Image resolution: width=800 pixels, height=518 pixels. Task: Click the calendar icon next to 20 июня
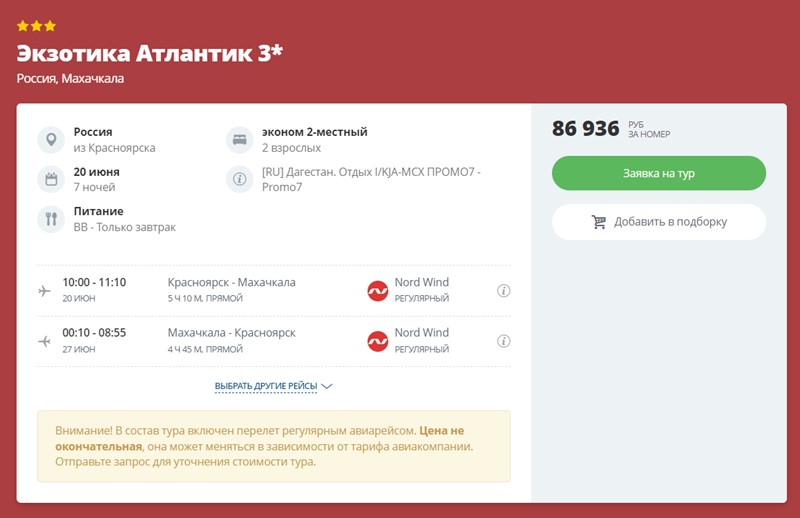[x=51, y=180]
